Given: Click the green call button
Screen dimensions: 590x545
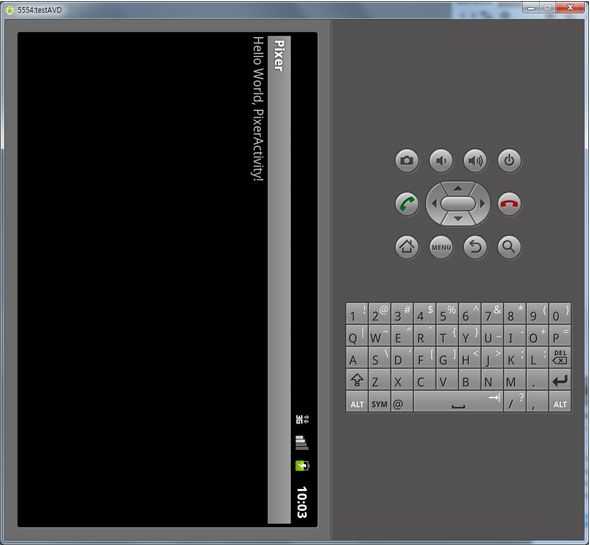Looking at the screenshot, I should point(407,204).
